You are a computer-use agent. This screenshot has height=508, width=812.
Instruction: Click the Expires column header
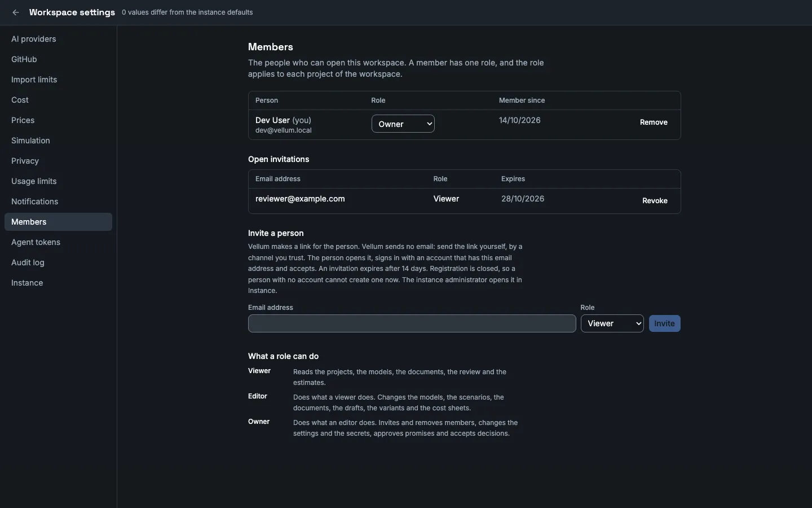click(513, 179)
